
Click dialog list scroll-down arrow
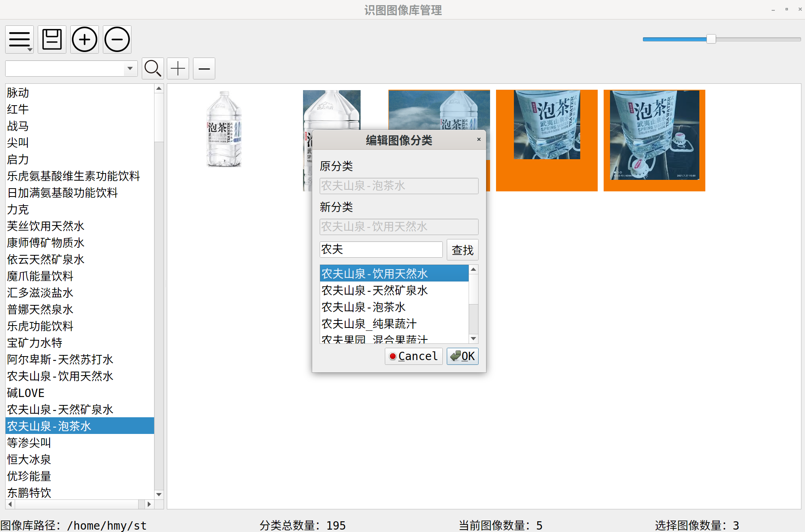(x=473, y=339)
